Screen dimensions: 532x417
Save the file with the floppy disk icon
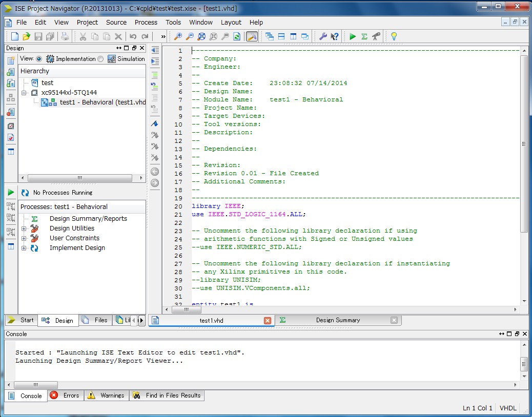point(38,36)
